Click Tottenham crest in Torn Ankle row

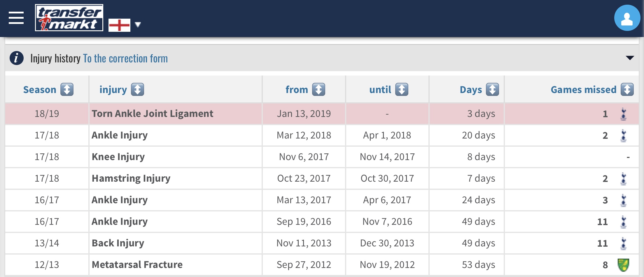[x=623, y=114]
